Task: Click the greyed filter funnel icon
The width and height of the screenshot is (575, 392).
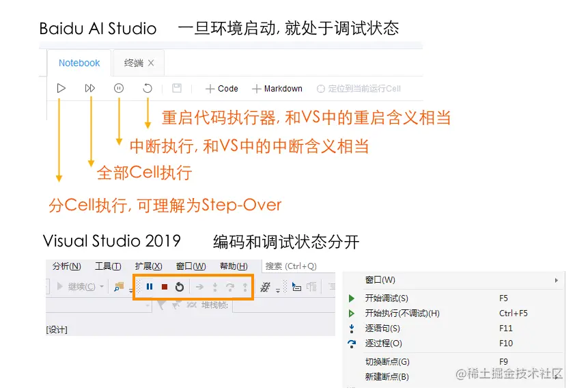Action: click(x=160, y=305)
